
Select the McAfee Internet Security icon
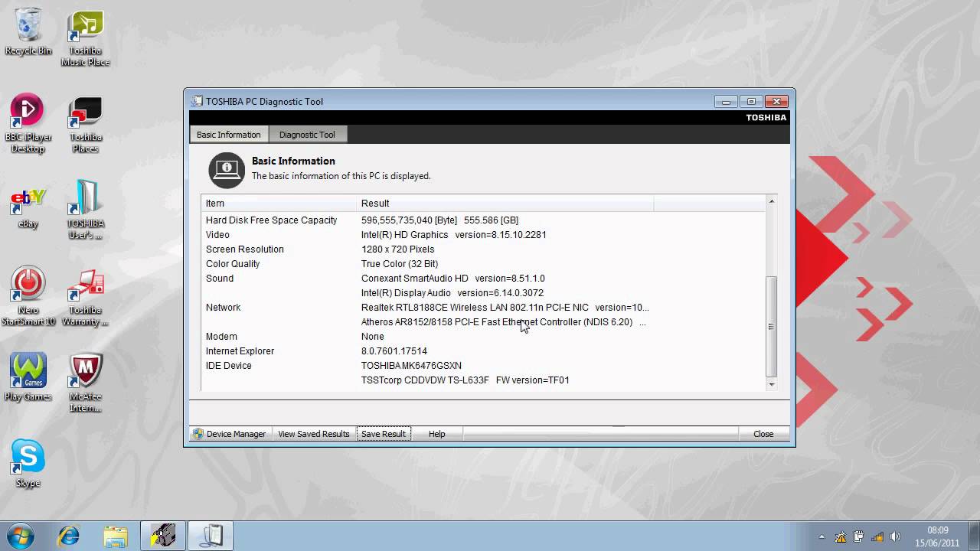[x=85, y=383]
